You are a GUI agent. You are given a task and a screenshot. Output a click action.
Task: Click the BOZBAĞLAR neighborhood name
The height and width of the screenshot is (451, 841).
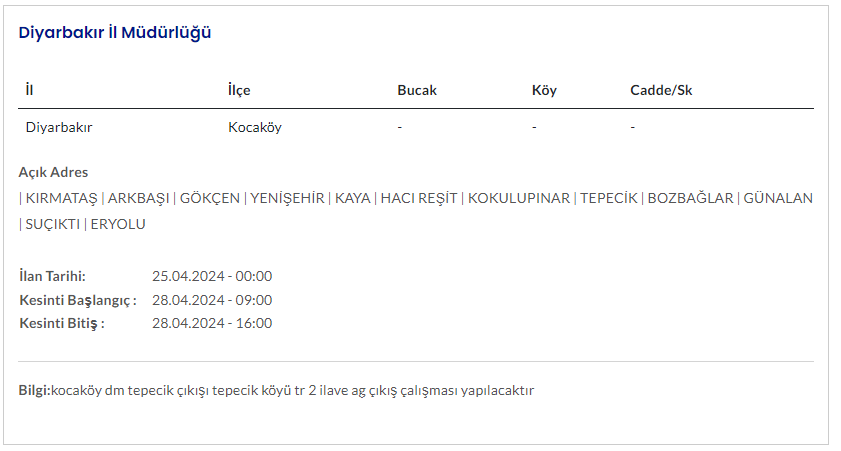point(690,198)
